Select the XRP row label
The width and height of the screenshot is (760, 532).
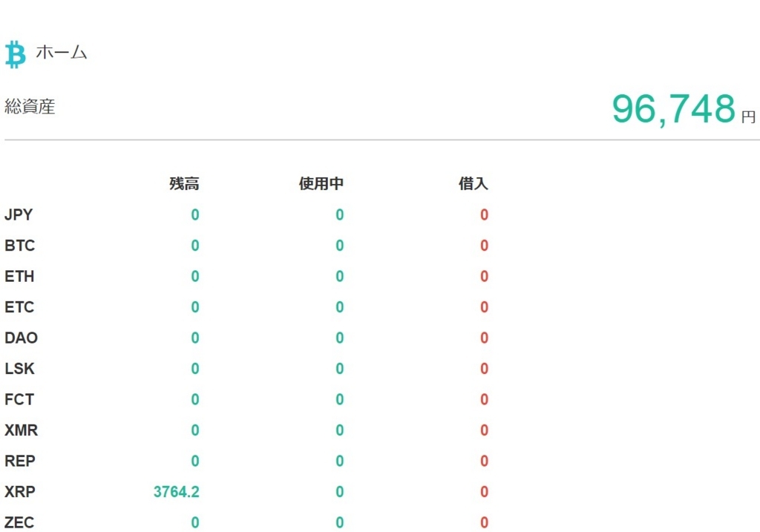coord(19,492)
